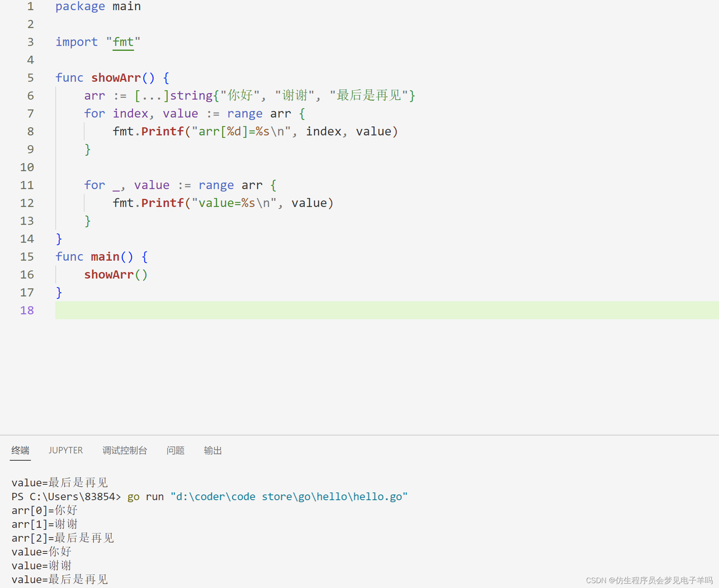Click the showArr() call on line 16
Screen dimensions: 719x588
pos(116,274)
